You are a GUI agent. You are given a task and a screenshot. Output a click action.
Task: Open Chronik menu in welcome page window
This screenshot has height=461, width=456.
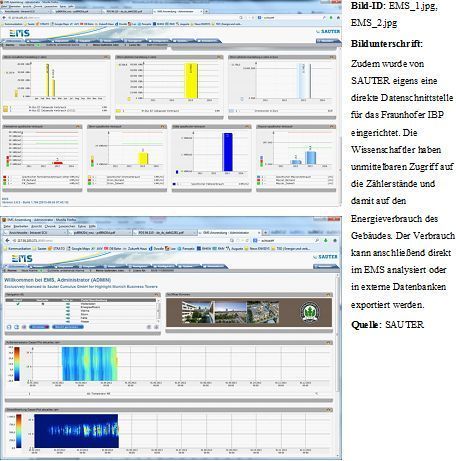[x=50, y=226]
